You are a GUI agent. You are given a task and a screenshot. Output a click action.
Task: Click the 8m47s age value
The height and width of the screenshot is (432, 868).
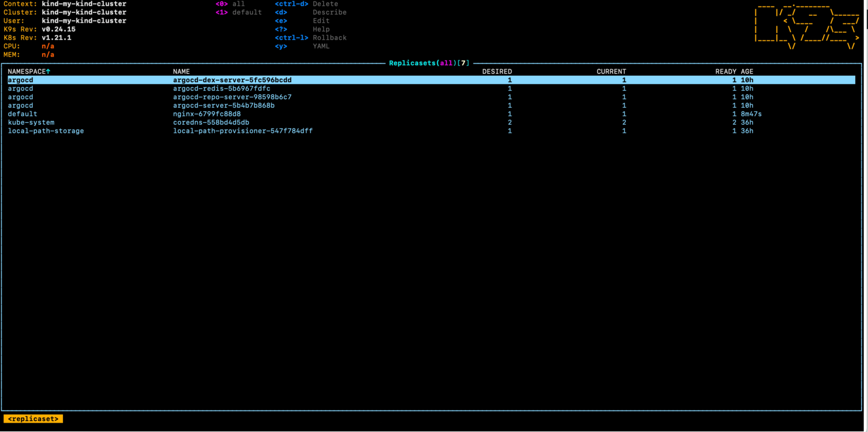coord(751,114)
